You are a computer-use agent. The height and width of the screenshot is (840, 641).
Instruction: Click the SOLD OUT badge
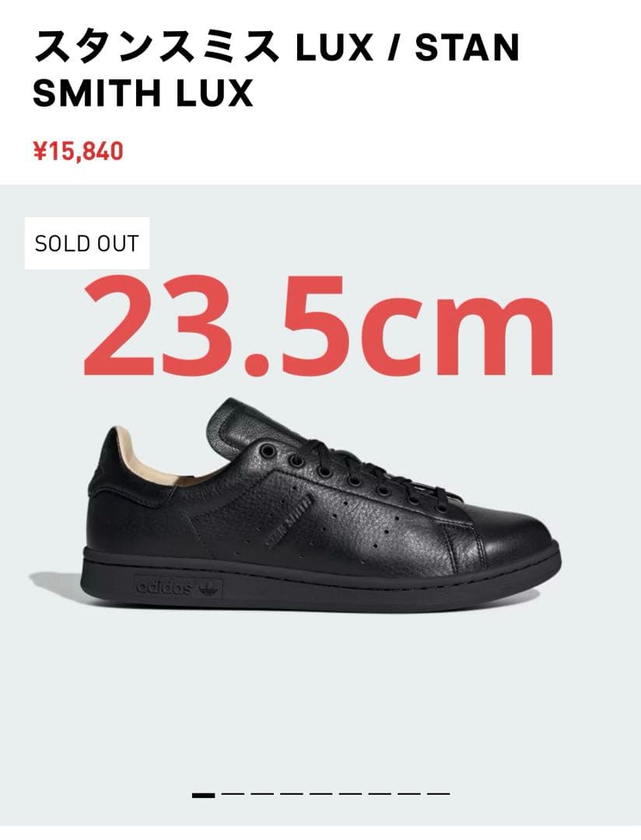(x=86, y=243)
